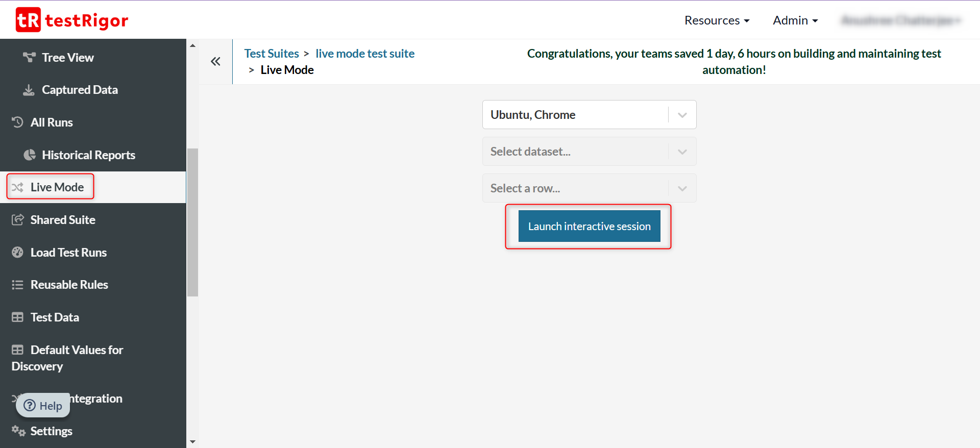Click the Load Test Runs gauge icon

(x=17, y=253)
